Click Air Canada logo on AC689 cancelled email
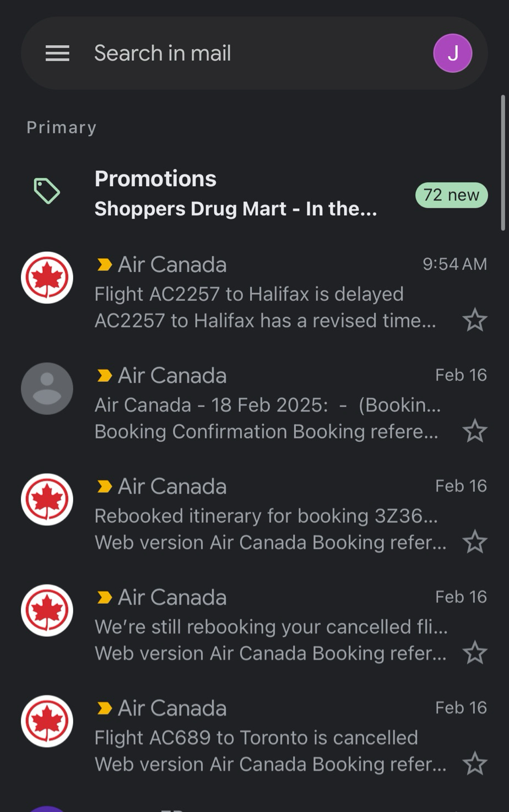Viewport: 509px width, 812px height. point(47,721)
